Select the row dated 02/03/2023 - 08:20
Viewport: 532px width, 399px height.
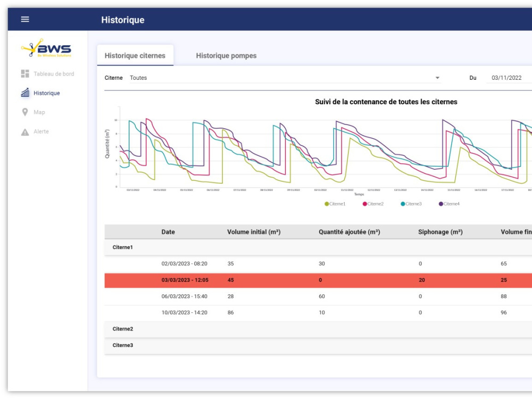pos(318,264)
